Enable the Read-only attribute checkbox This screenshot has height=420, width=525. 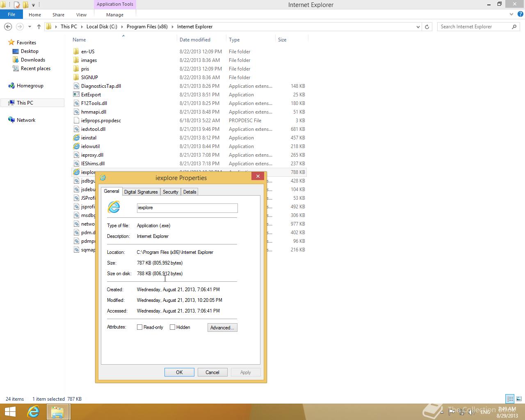click(139, 327)
